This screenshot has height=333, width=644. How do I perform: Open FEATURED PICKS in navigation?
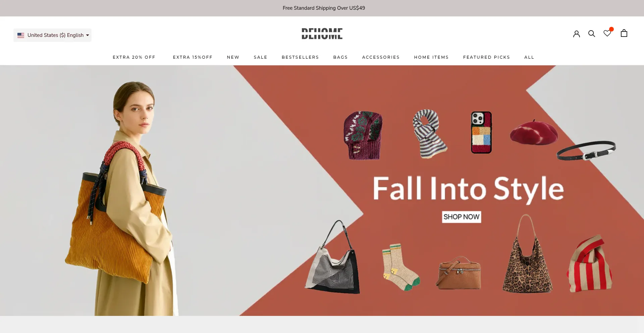pos(487,57)
